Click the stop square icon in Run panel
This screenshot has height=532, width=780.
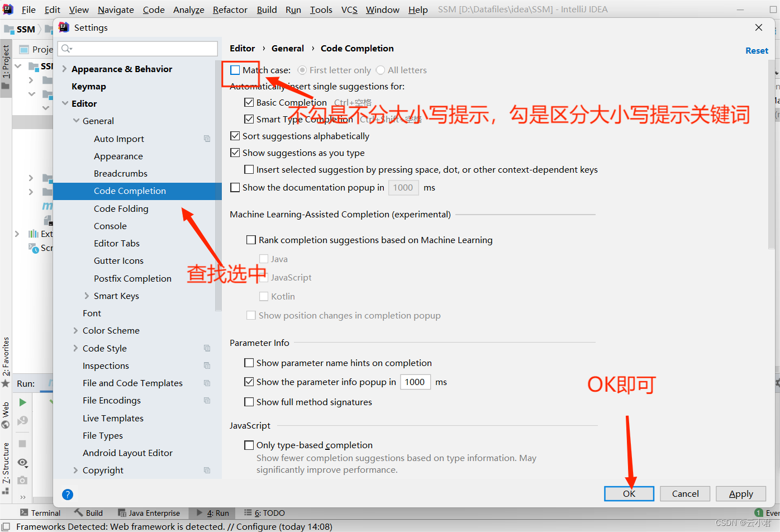[22, 444]
